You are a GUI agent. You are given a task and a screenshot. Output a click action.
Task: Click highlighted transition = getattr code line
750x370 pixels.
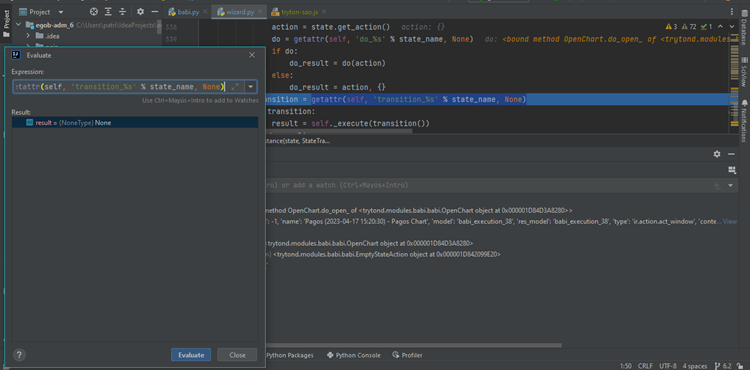395,99
